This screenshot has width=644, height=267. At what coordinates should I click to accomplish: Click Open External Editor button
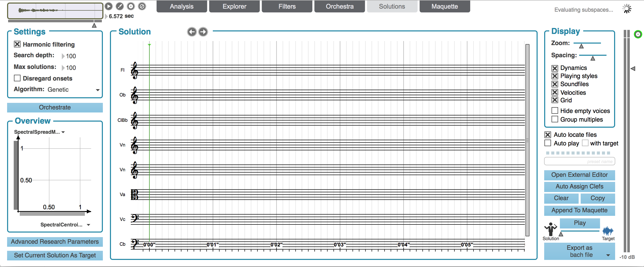click(579, 175)
